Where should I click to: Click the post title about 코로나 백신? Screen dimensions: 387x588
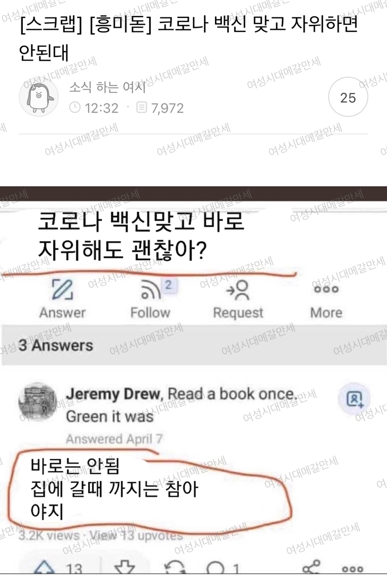188,38
